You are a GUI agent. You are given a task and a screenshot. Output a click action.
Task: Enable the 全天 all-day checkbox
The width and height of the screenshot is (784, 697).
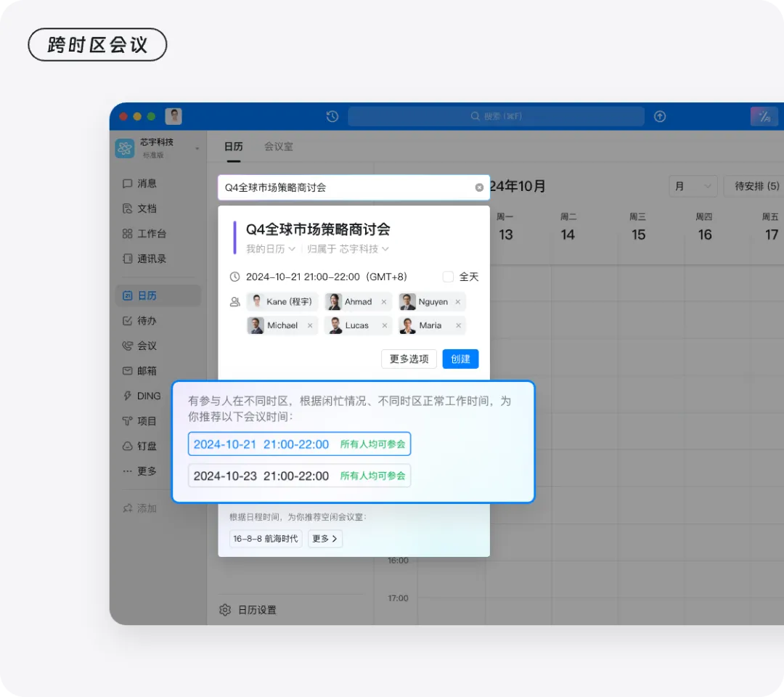448,277
